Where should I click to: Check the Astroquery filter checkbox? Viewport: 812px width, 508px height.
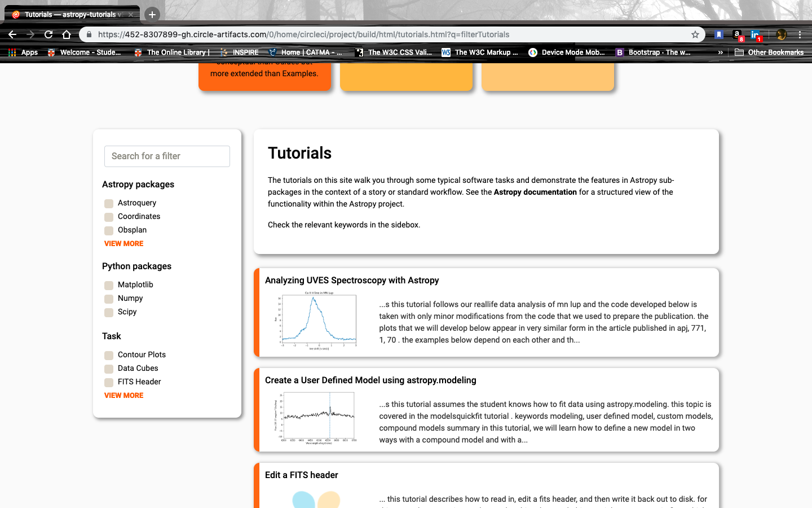[x=109, y=203]
